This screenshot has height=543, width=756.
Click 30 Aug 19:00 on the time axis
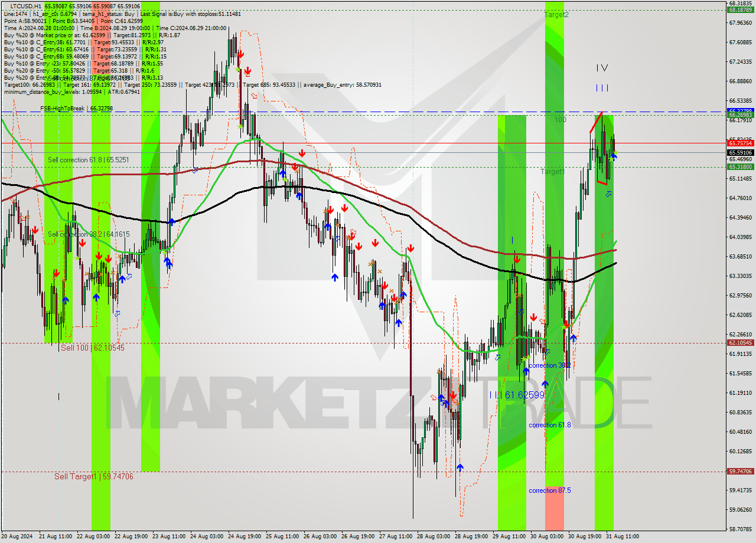[x=585, y=537]
